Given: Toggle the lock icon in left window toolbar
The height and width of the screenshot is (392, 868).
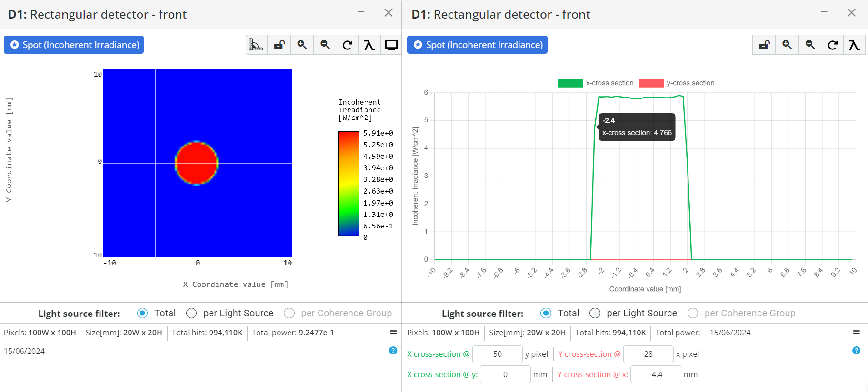Looking at the screenshot, I should 279,45.
